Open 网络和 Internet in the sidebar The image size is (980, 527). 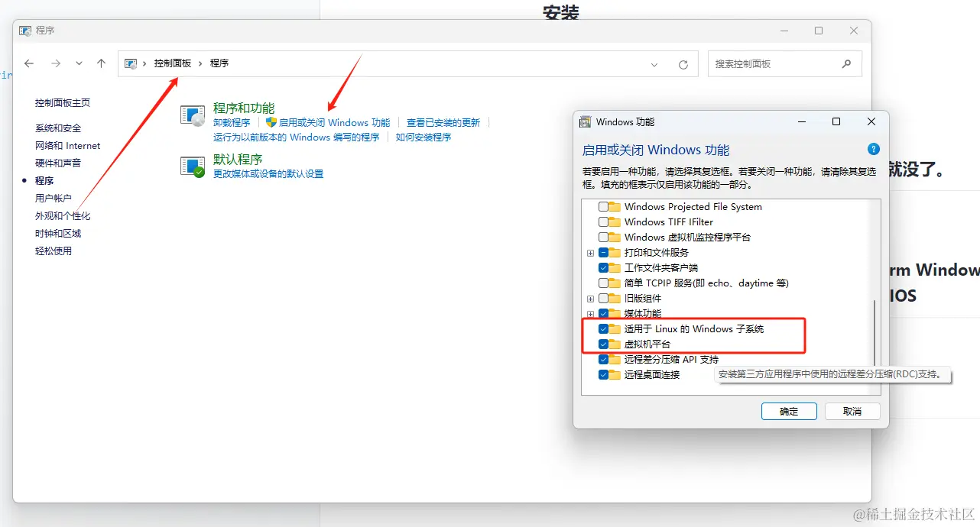coord(68,146)
